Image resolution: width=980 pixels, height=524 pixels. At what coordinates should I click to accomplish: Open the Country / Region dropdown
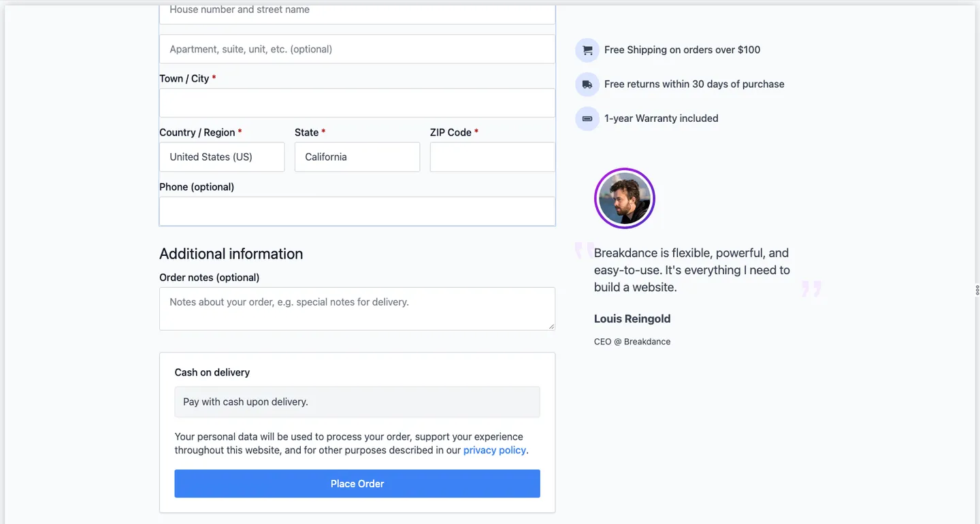pos(222,157)
